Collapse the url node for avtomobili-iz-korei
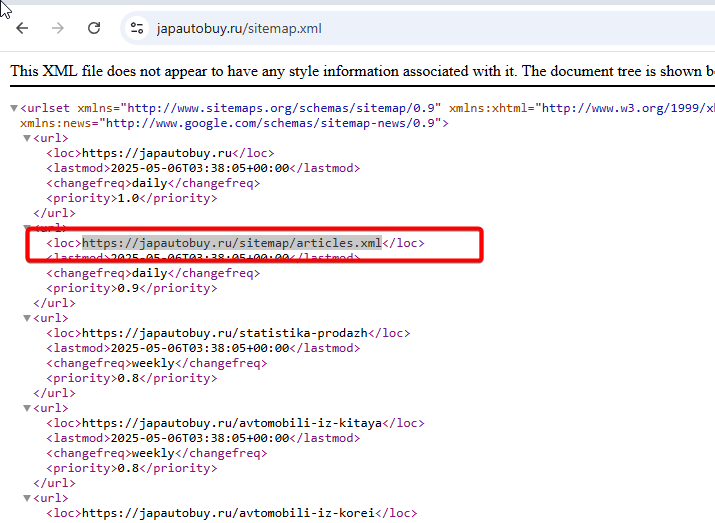 point(27,498)
